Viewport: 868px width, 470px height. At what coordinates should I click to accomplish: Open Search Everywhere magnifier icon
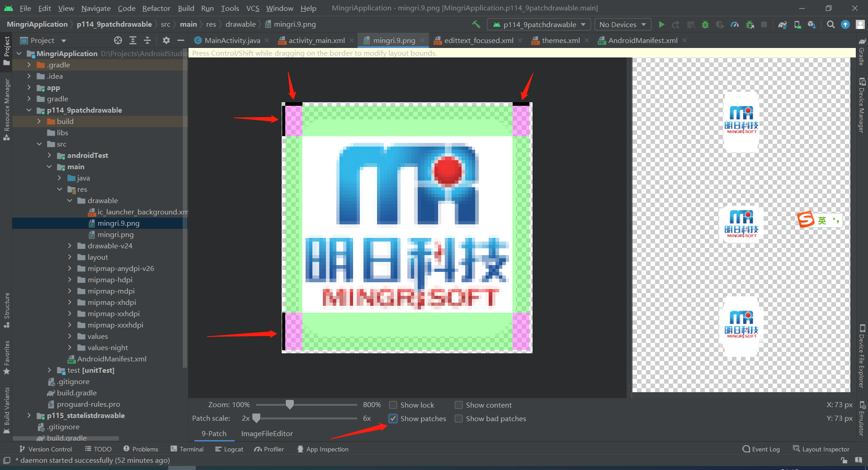click(x=830, y=24)
